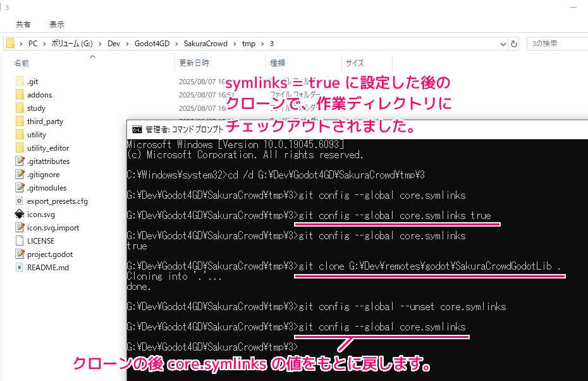Image resolution: width=588 pixels, height=381 pixels.
Task: Expand the chevron after SakuraCrowd in path
Action: coord(236,44)
